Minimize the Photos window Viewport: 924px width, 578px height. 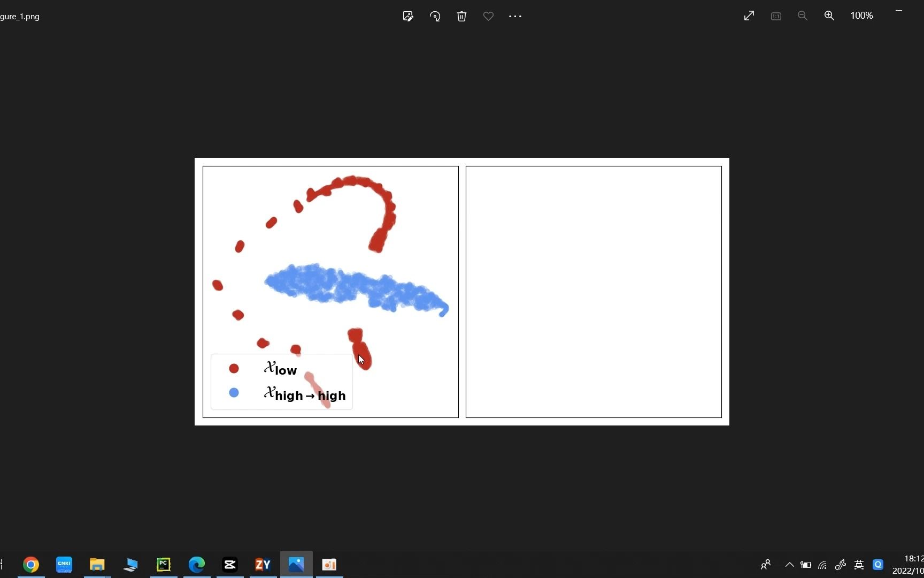[899, 10]
